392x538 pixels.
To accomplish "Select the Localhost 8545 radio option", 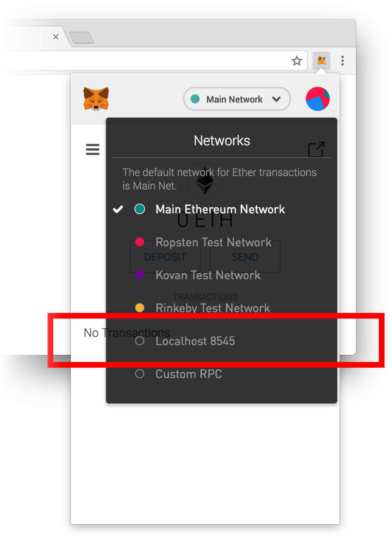I will [x=140, y=341].
